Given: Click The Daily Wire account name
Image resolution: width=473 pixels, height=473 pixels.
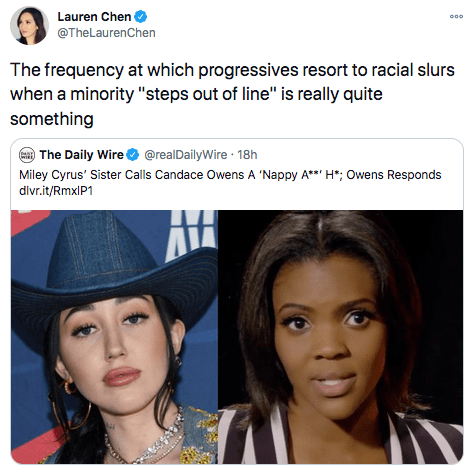Looking at the screenshot, I should tap(82, 155).
